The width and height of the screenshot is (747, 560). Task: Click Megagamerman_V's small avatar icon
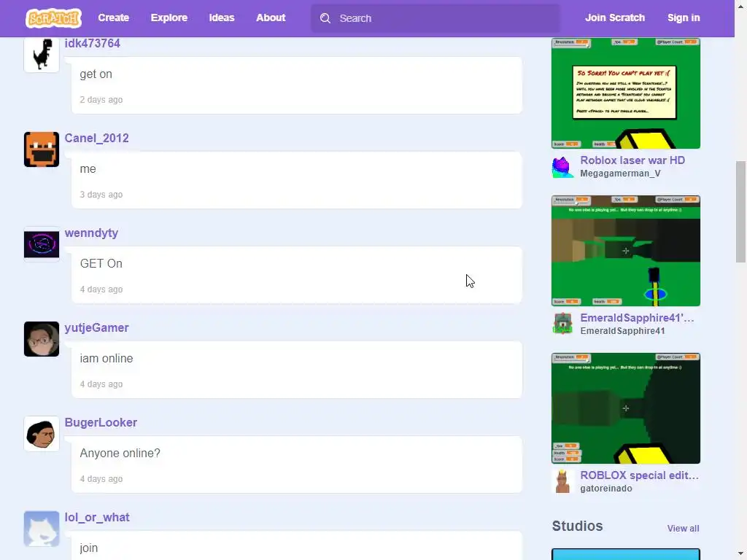(x=562, y=167)
